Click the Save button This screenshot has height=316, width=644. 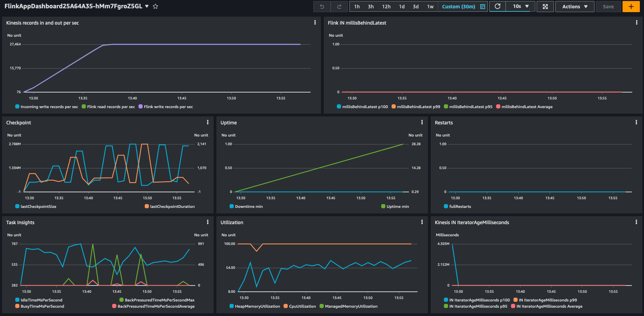click(x=608, y=6)
